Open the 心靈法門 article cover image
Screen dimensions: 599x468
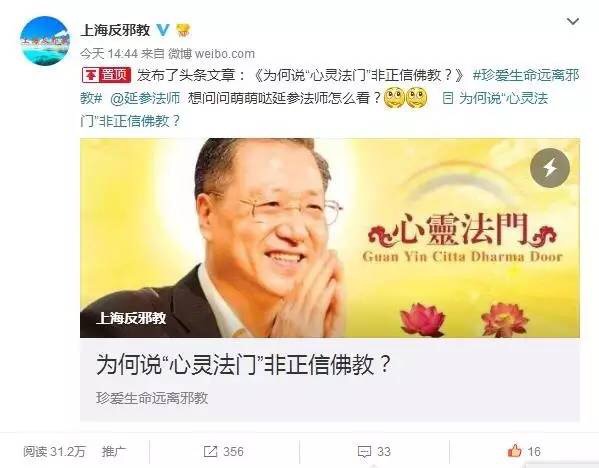click(330, 238)
